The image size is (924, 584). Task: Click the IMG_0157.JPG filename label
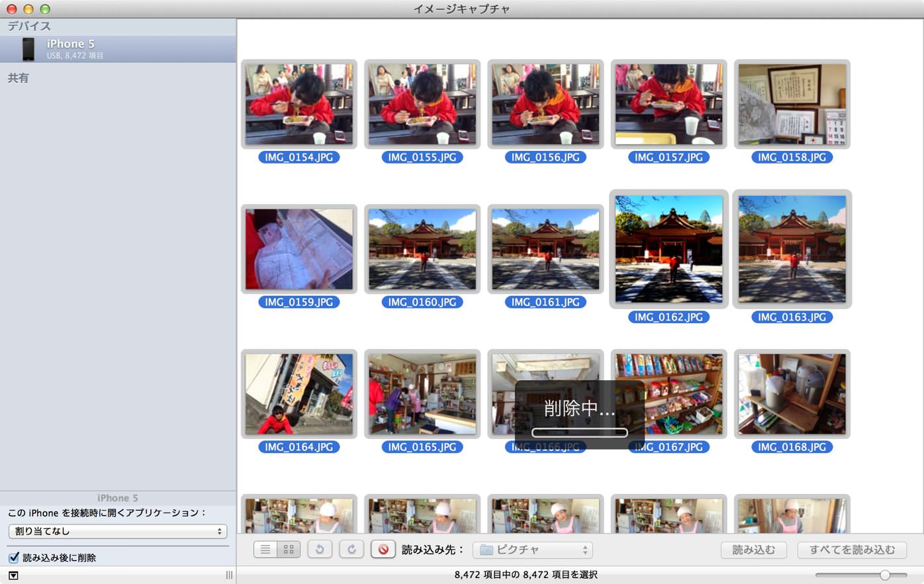click(x=669, y=158)
